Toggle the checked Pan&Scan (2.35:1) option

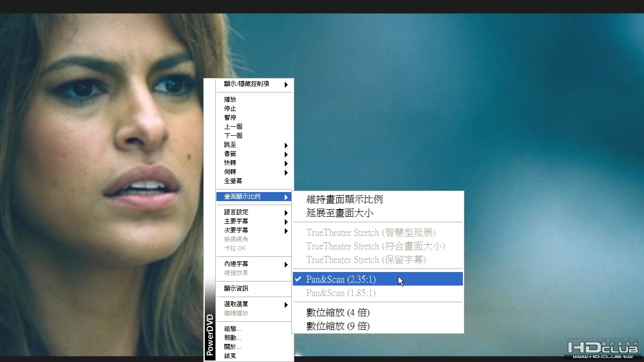click(x=377, y=279)
